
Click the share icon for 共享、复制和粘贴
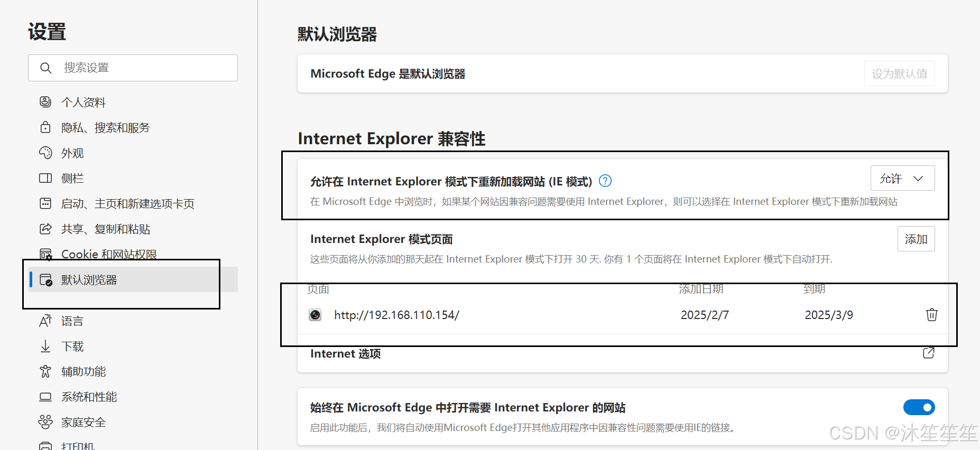click(x=45, y=229)
